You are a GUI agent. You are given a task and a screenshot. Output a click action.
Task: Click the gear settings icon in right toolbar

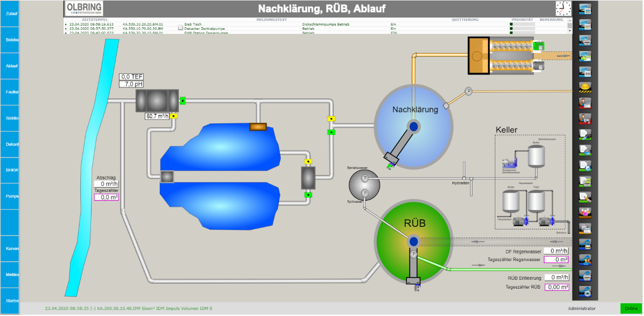click(x=585, y=292)
